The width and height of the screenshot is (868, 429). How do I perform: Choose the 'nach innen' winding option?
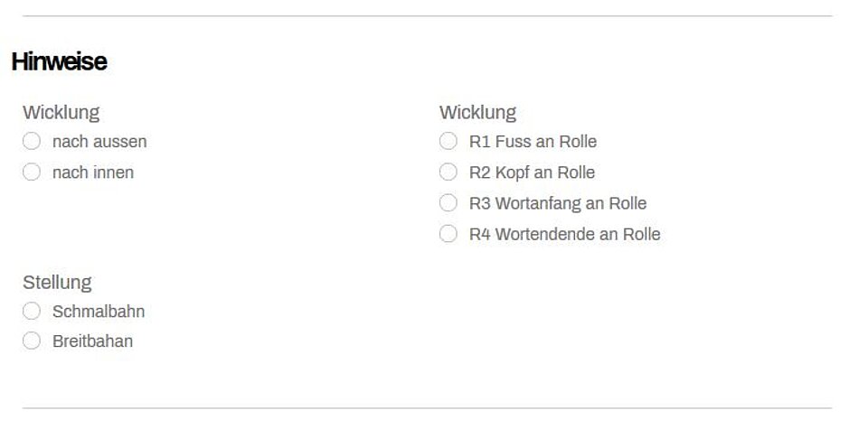tap(32, 172)
